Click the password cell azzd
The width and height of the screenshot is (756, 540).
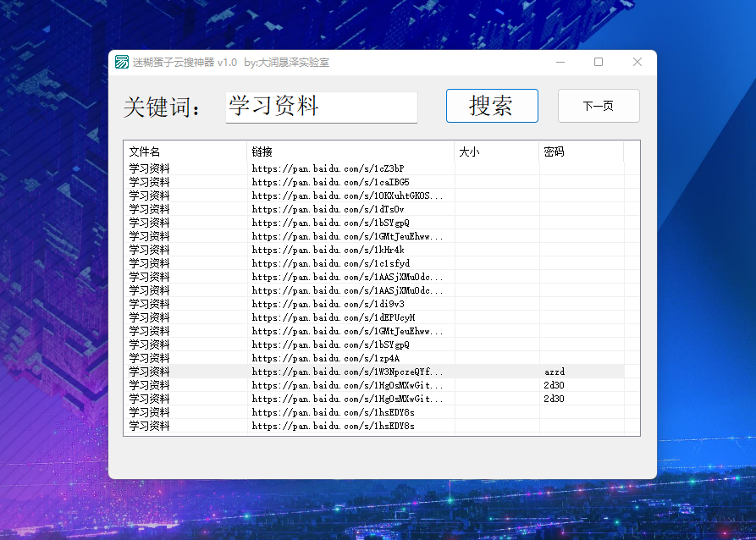pos(555,372)
